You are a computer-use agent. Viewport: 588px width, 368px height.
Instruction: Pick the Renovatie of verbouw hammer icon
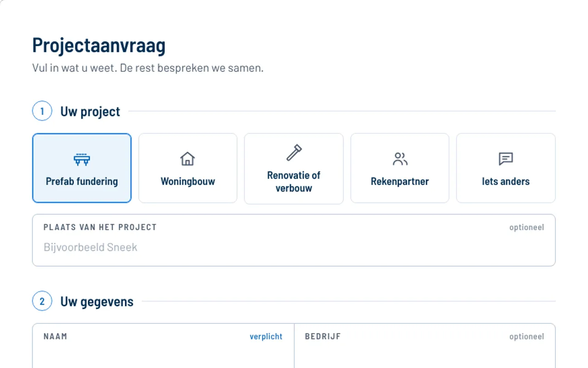click(x=294, y=153)
